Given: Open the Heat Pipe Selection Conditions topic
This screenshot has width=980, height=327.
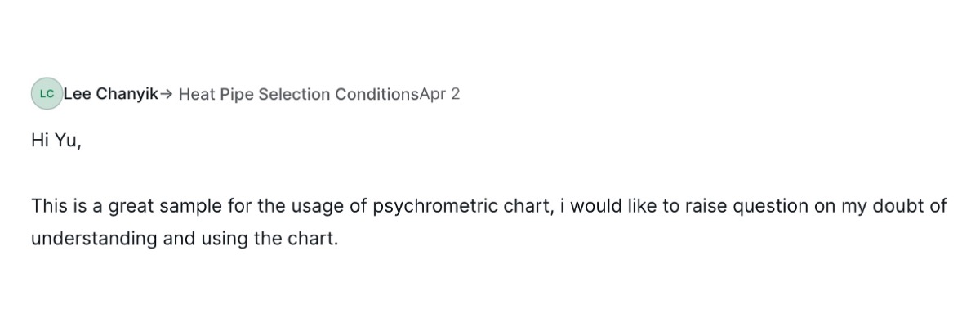Looking at the screenshot, I should (298, 94).
